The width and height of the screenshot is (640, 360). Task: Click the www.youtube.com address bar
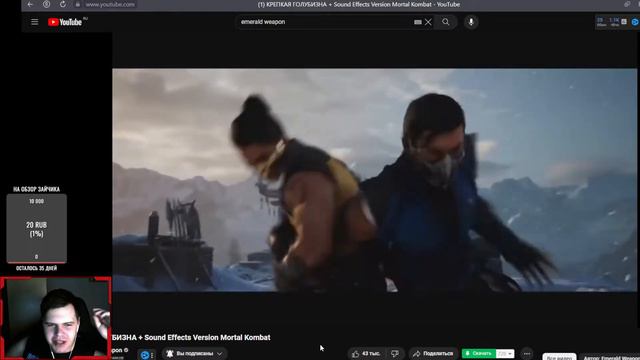110,4
